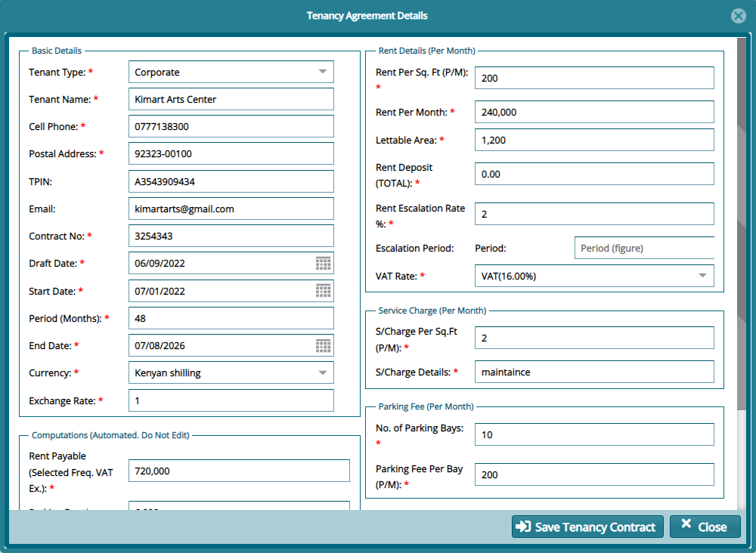Edit the No. of Parking Bays field

pos(594,434)
